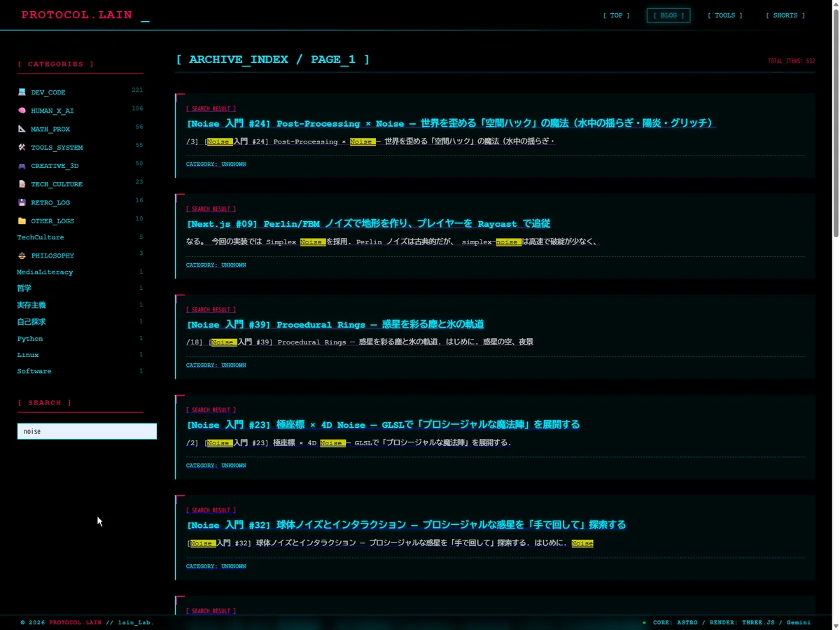This screenshot has width=840, height=630.
Task: Click the triangle ruler icon for MATH_PROX
Action: point(22,129)
